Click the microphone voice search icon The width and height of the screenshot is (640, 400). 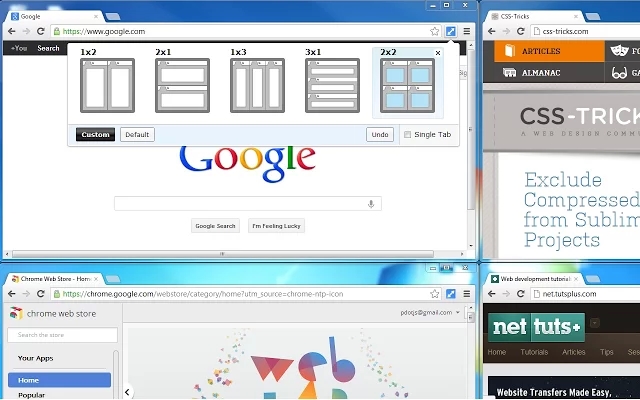(371, 204)
